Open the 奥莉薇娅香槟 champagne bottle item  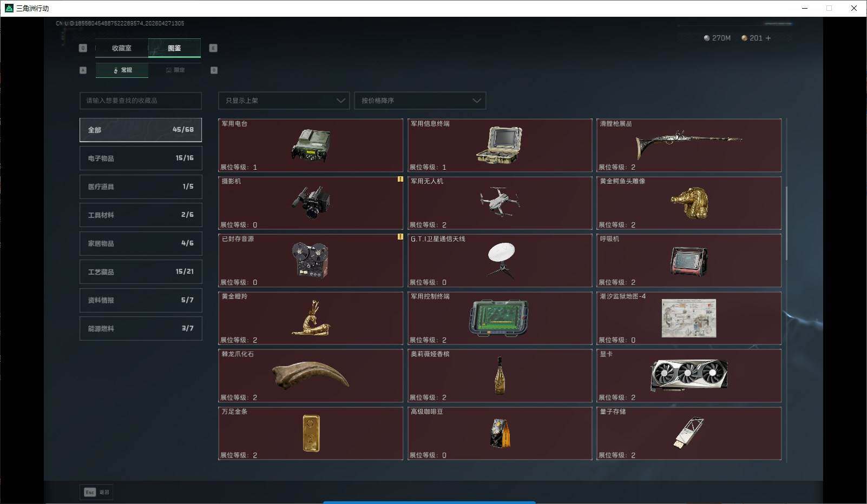click(x=500, y=376)
